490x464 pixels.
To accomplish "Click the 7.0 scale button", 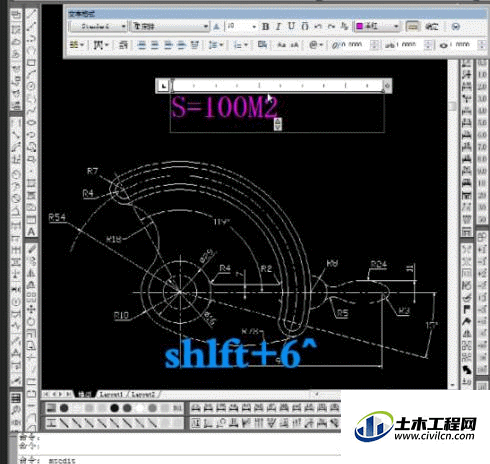I will 482,147.
